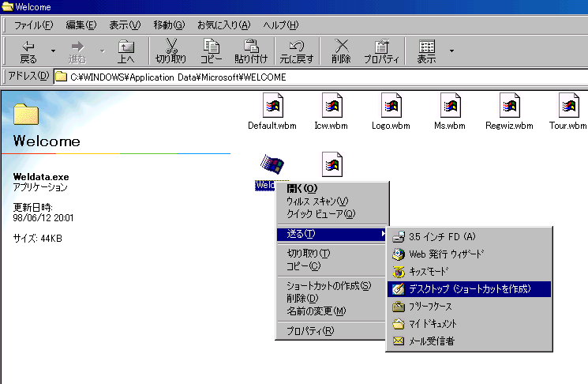The height and width of the screenshot is (384, 588).
Task: Select the Weldata.exe Windows flag icon
Action: click(272, 164)
